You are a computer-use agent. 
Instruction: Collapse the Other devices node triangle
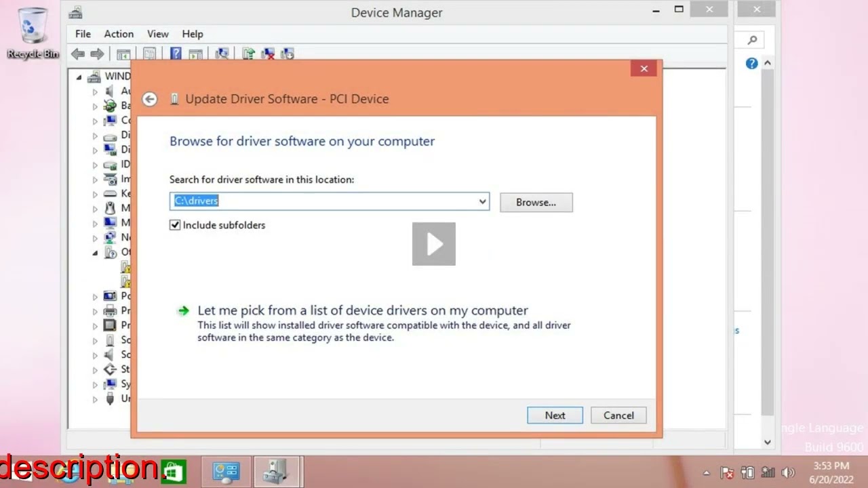point(95,253)
